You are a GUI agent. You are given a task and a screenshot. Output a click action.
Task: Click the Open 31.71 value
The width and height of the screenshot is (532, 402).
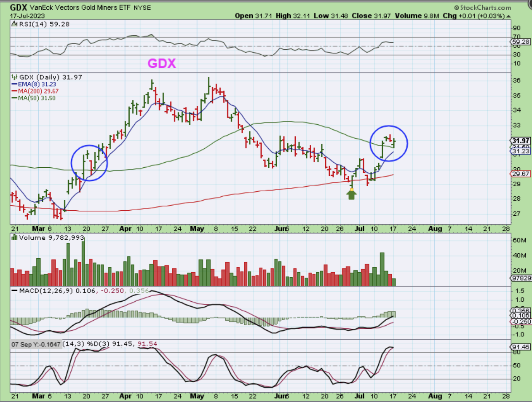254,16
